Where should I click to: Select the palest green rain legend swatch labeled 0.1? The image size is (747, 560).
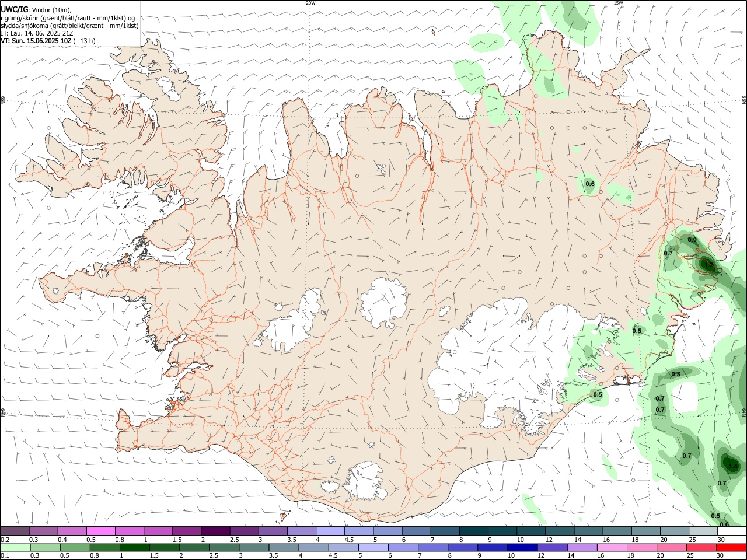pos(15,547)
